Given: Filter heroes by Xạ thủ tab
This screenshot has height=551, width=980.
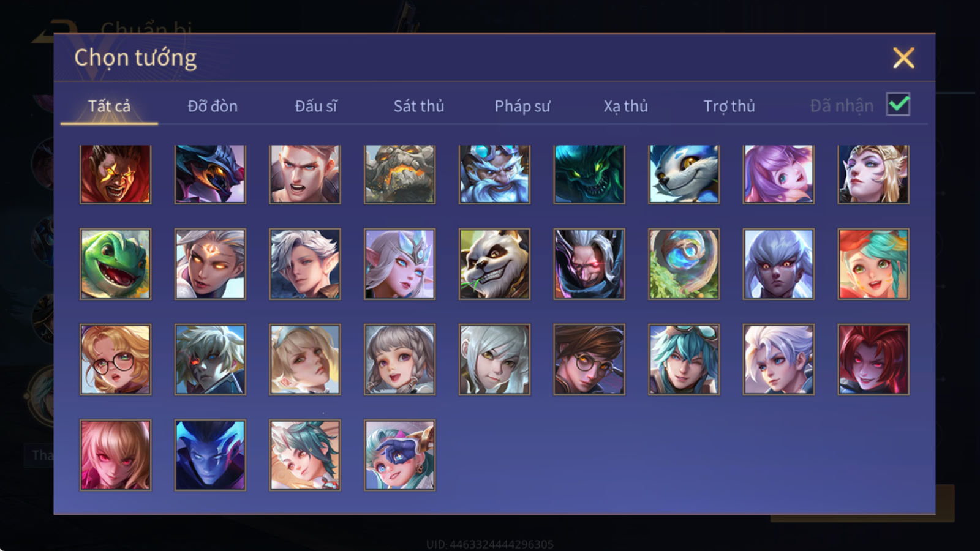Looking at the screenshot, I should click(x=625, y=106).
